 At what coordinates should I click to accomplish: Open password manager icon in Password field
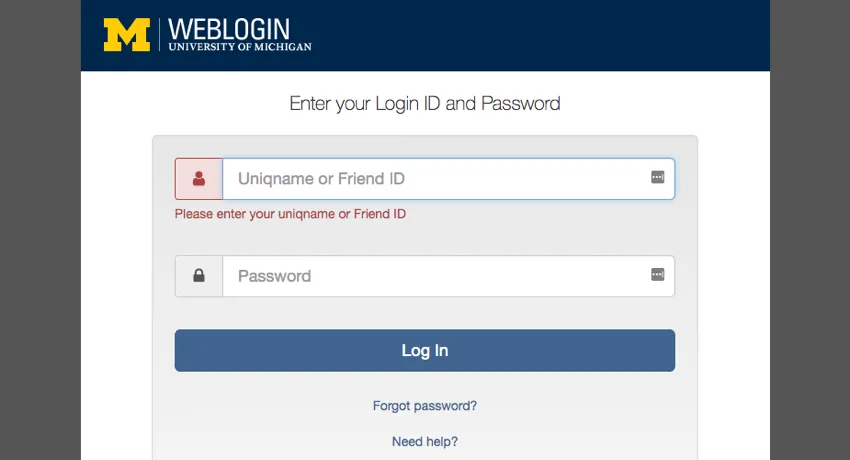click(657, 274)
